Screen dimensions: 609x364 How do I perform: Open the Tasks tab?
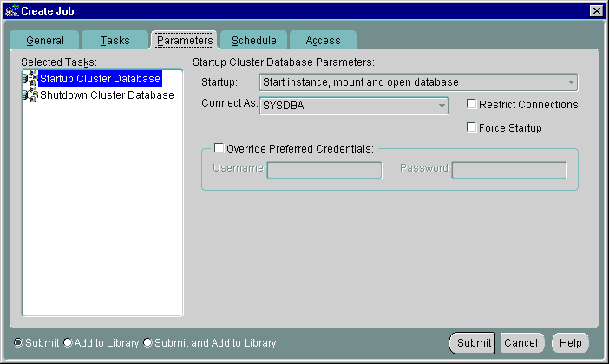[x=115, y=41]
